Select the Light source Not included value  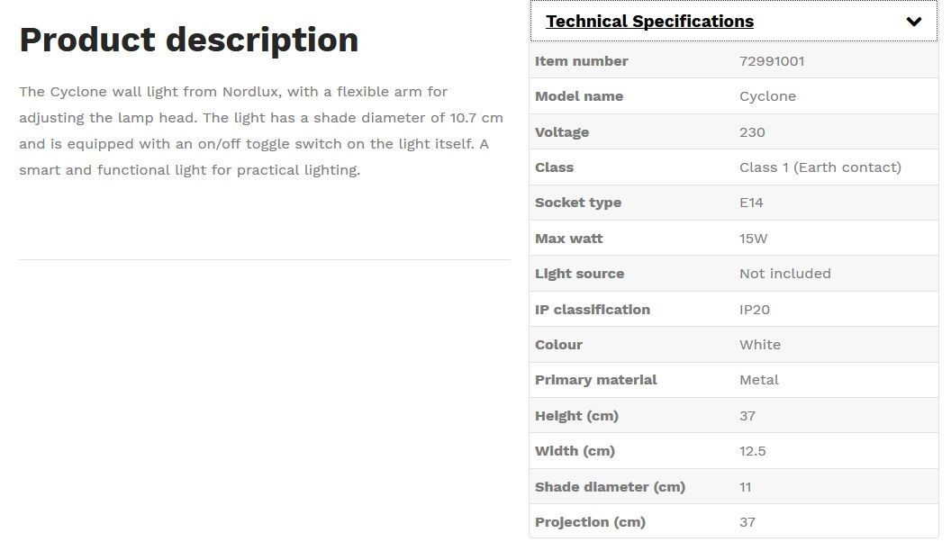(x=784, y=274)
